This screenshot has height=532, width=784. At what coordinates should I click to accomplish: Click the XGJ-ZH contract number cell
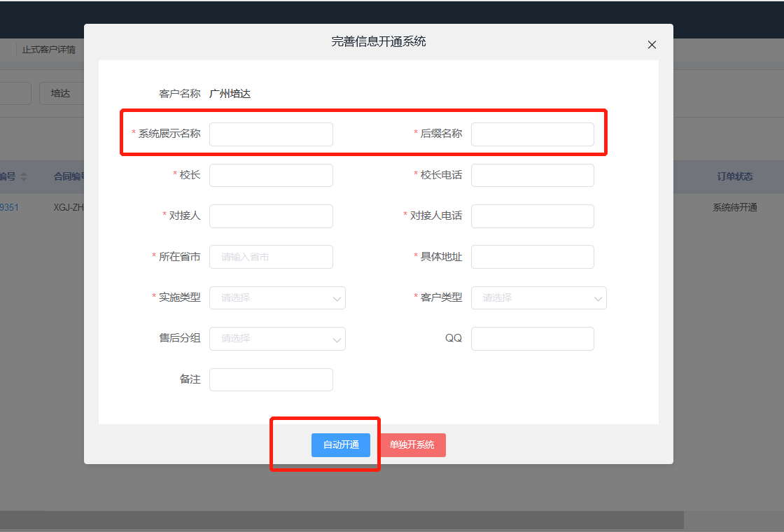[x=69, y=207]
